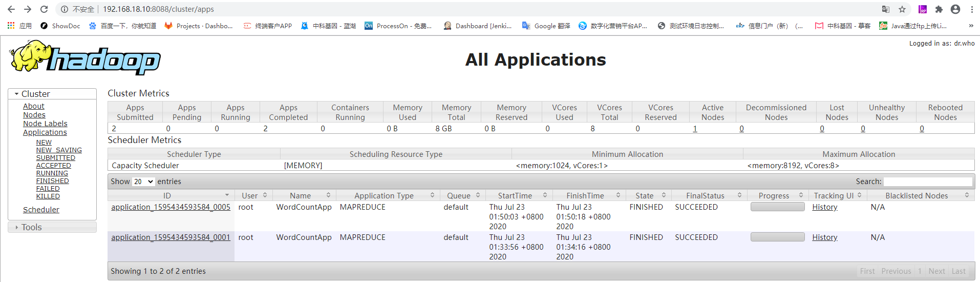Sort by Blacklisted Nodes column
The width and height of the screenshot is (980, 282).
coord(921,195)
